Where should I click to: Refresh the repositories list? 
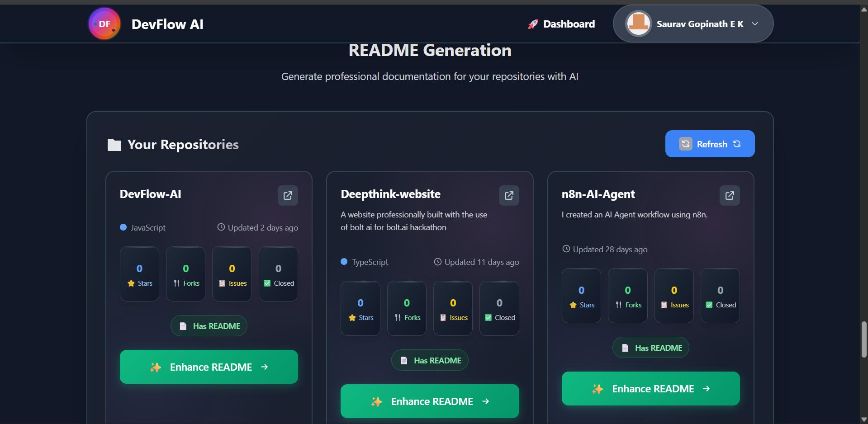click(710, 144)
